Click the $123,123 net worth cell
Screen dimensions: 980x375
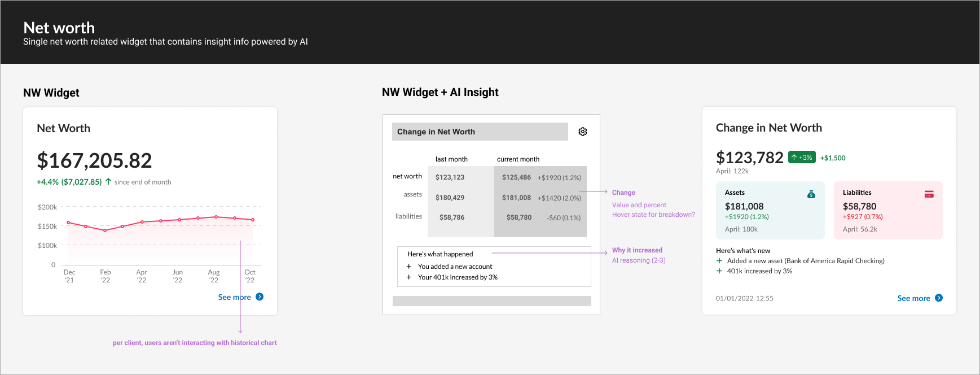tap(450, 177)
